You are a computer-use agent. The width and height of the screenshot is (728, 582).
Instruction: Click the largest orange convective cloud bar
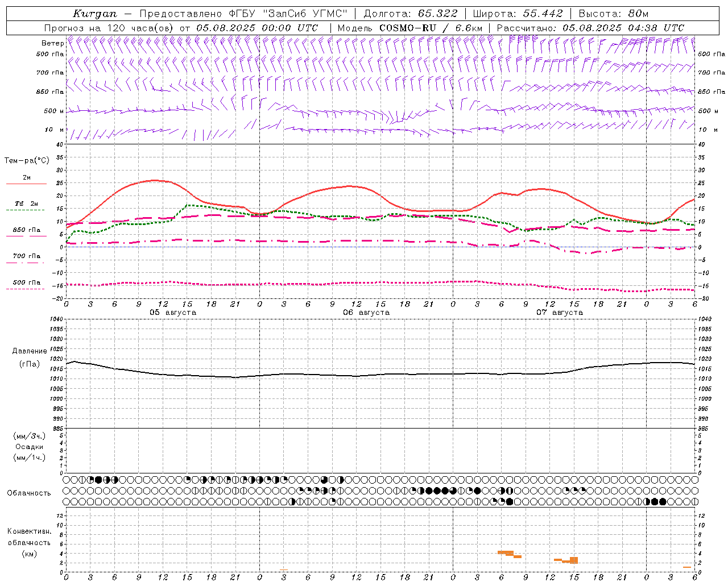[574, 560]
